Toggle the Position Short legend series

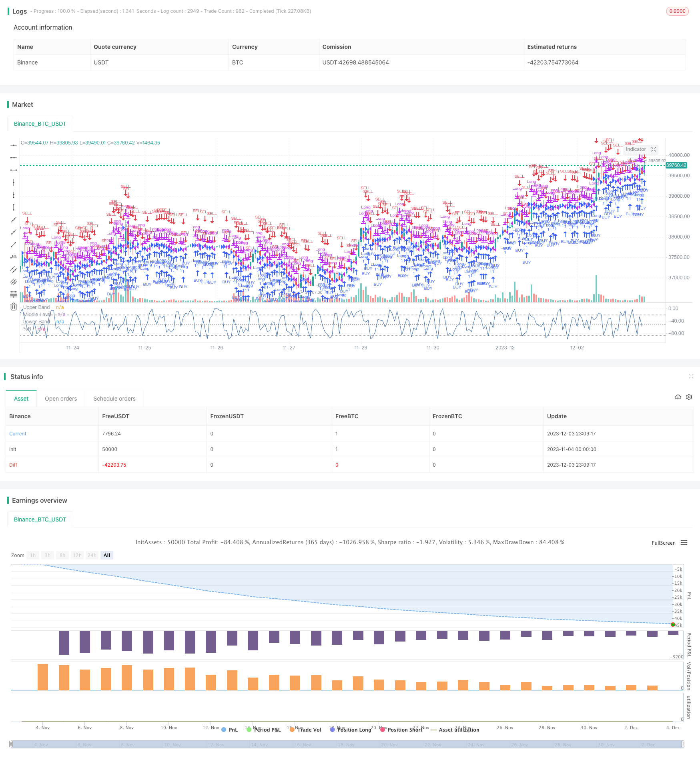pos(401,730)
